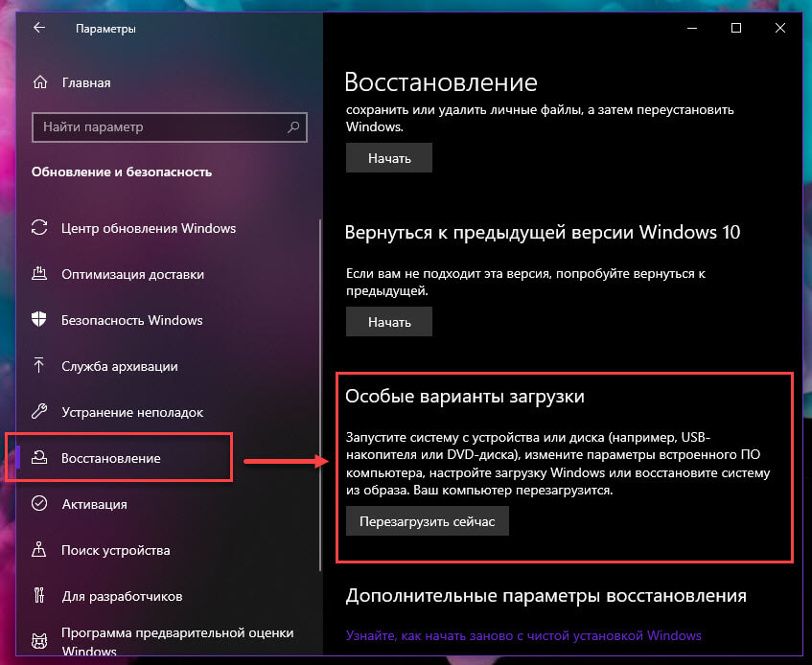Open link about clean Windows installation
The height and width of the screenshot is (665, 812).
click(x=523, y=635)
